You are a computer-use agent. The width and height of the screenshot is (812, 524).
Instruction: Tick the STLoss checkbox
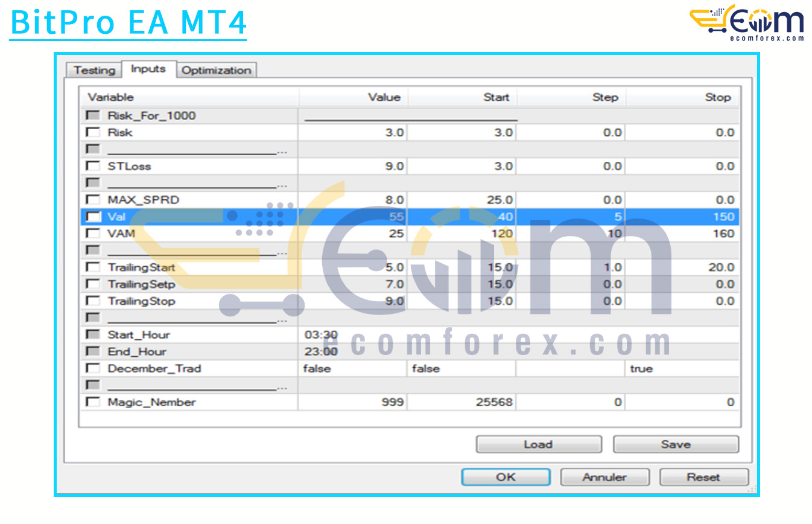(x=93, y=167)
